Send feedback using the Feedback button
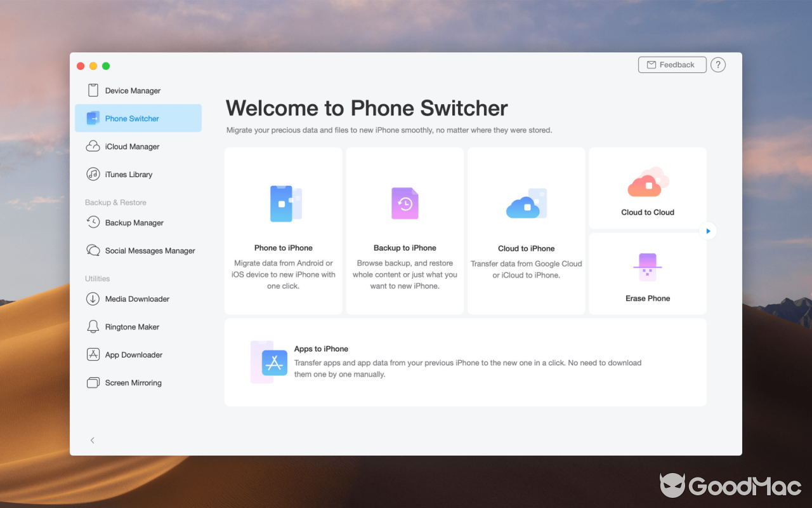The height and width of the screenshot is (508, 812). 672,64
